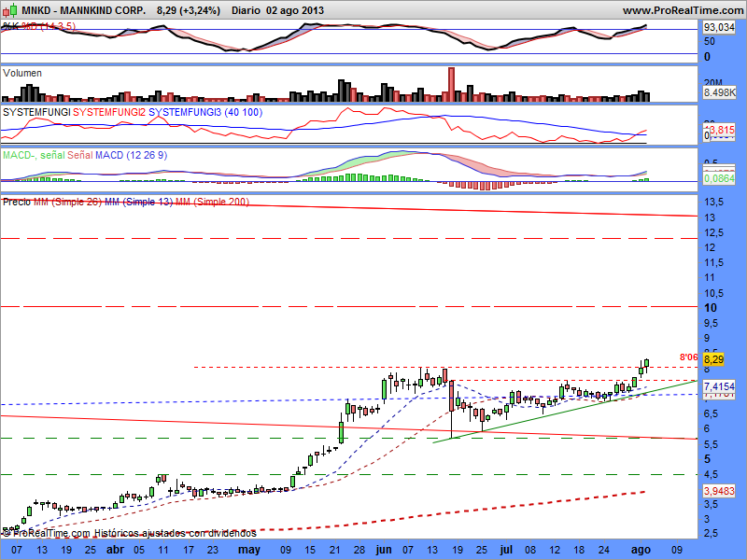Click the 24 date label before ago
This screenshot has height=560, width=747.
[x=603, y=550]
